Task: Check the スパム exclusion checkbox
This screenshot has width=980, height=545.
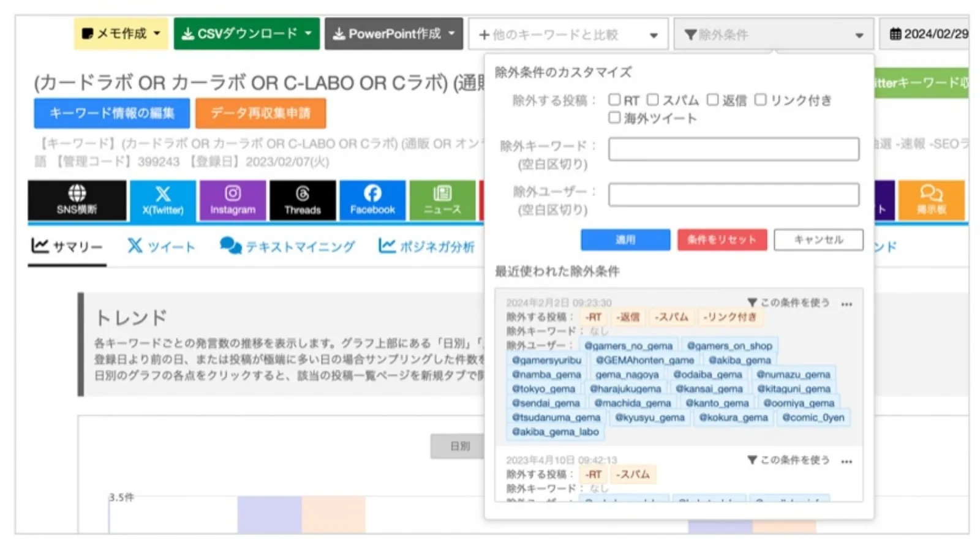Action: 653,100
